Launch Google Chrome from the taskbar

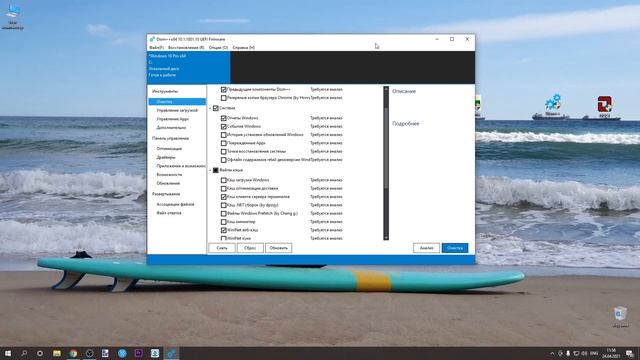click(x=73, y=353)
